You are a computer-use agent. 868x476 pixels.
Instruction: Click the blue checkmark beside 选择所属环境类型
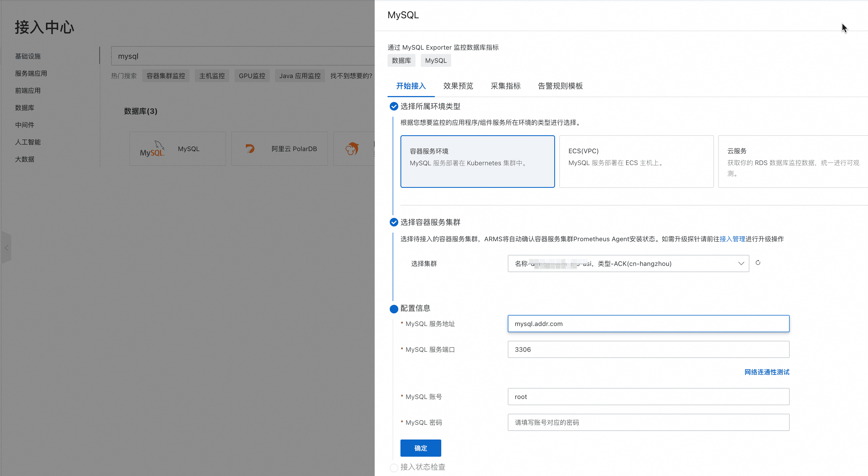pos(393,107)
